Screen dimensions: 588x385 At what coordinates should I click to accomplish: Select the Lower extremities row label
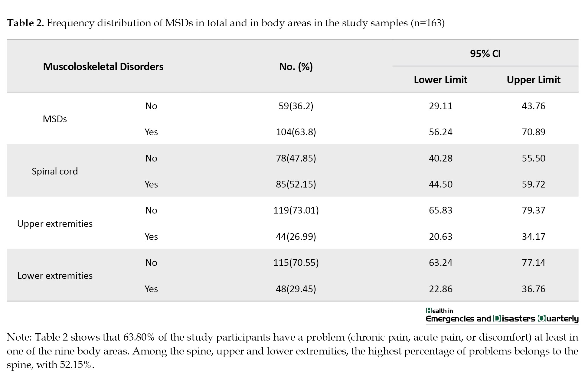(55, 276)
